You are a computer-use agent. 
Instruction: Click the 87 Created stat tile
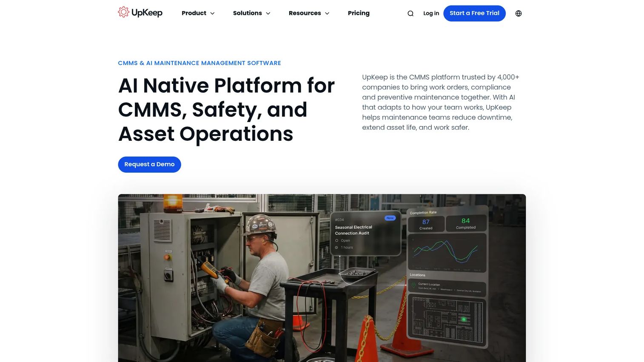pos(426,224)
